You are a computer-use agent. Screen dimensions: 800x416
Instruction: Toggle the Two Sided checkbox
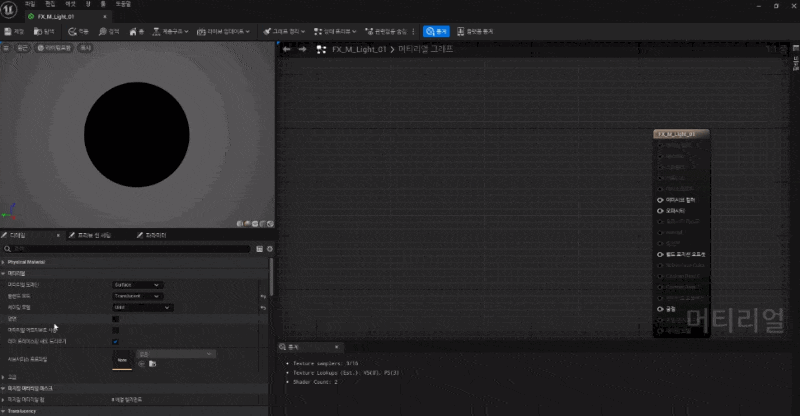point(116,319)
